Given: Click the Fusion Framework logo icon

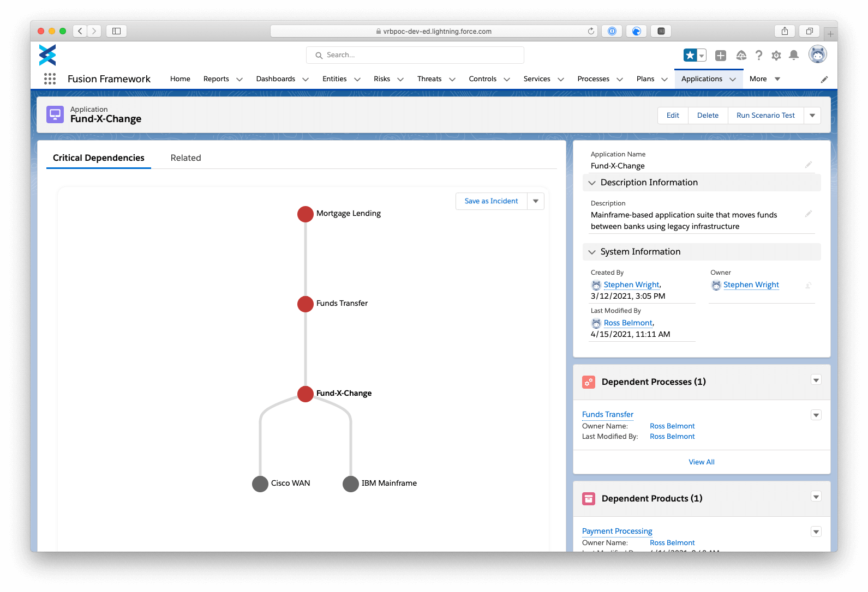Looking at the screenshot, I should point(47,55).
